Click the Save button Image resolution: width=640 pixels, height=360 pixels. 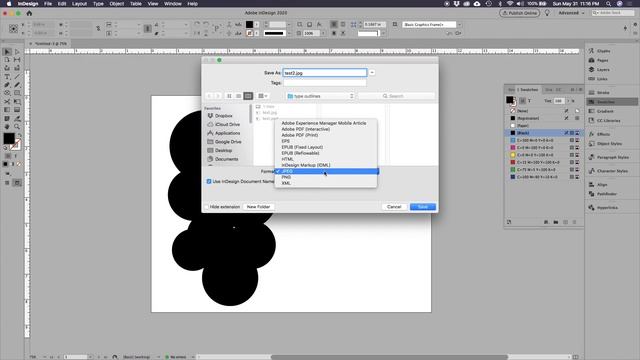pos(423,207)
